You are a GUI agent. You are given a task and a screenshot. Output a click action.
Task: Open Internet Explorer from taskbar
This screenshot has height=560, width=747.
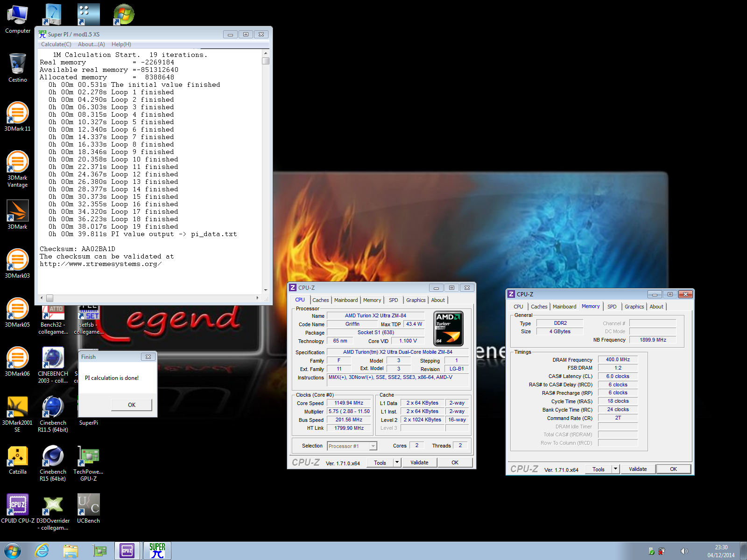42,551
